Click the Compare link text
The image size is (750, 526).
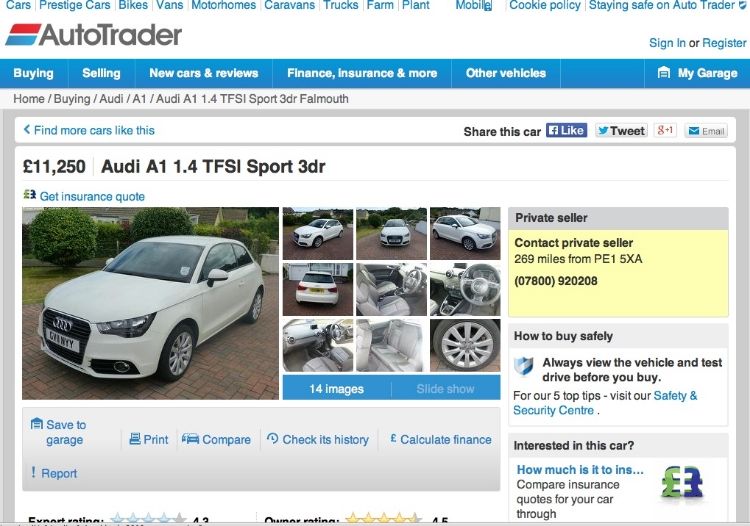pyautogui.click(x=226, y=439)
